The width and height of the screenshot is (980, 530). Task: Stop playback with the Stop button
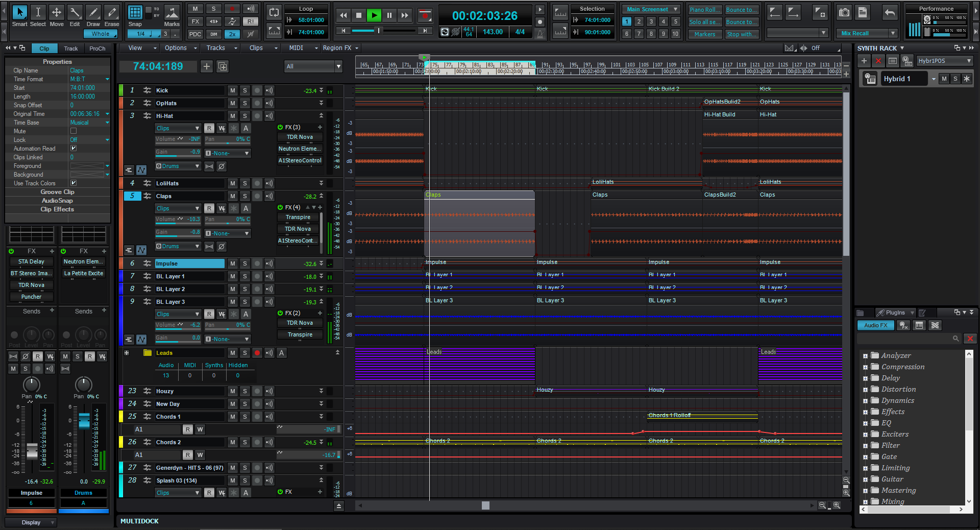[359, 15]
